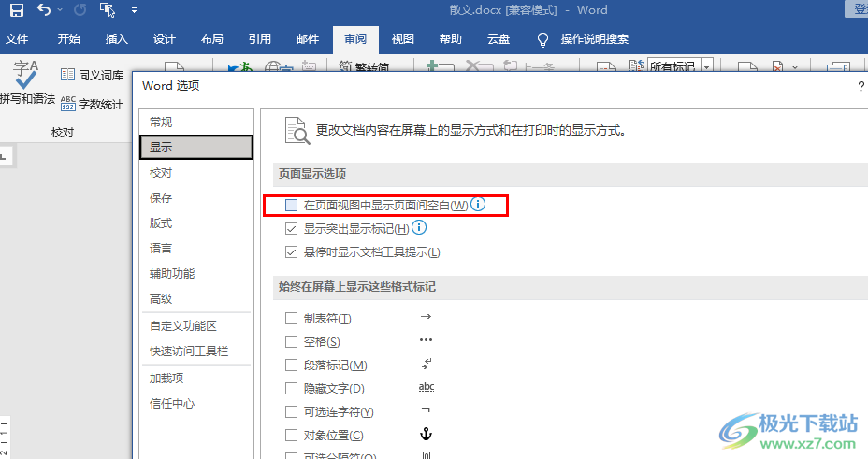Open the Undo history dropdown arrow
Screen dimensions: 868x459
pyautogui.click(x=60, y=10)
